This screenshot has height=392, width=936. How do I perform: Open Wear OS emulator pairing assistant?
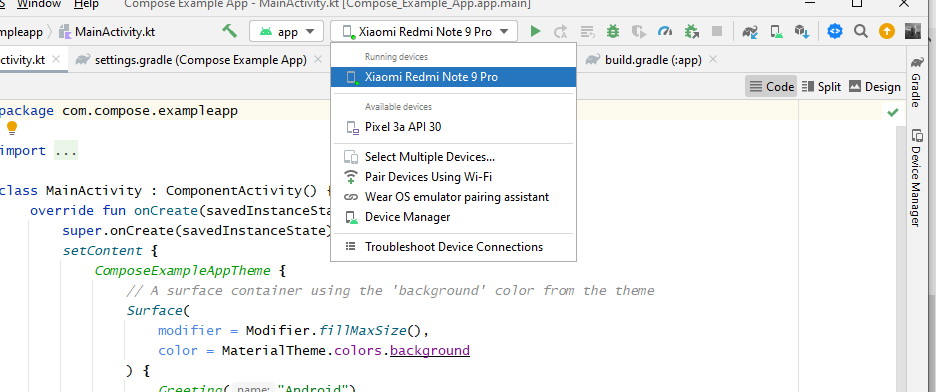click(x=454, y=197)
